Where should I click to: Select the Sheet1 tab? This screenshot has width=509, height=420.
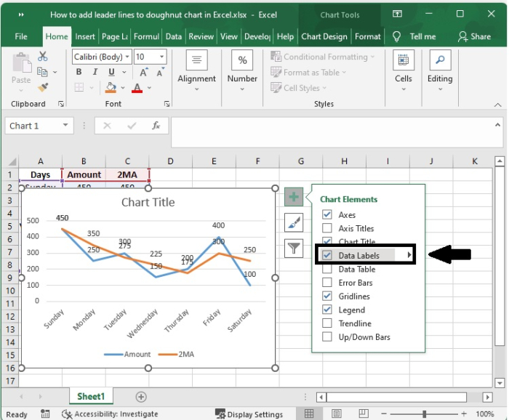91,396
